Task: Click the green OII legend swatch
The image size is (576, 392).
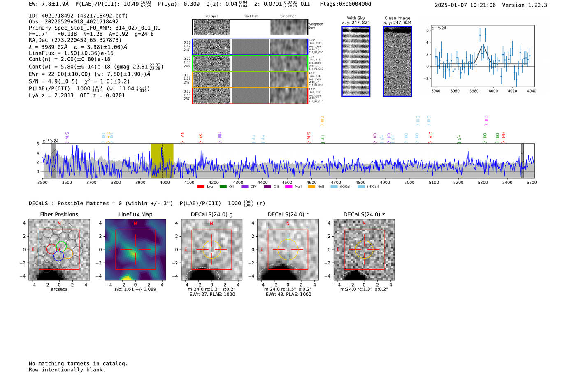Action: click(223, 186)
